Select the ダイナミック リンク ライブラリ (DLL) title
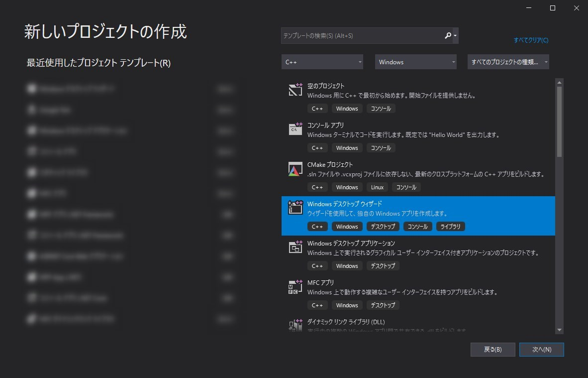 coord(346,322)
